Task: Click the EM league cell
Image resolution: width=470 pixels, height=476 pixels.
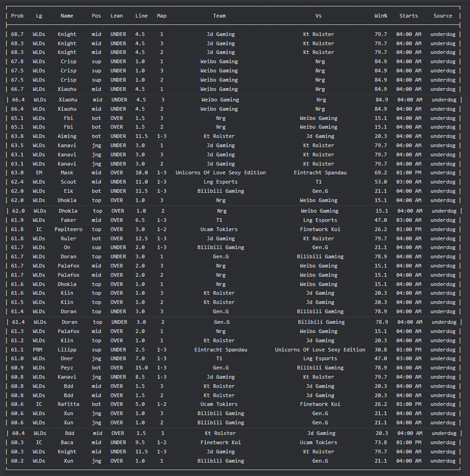Action: pos(39,173)
